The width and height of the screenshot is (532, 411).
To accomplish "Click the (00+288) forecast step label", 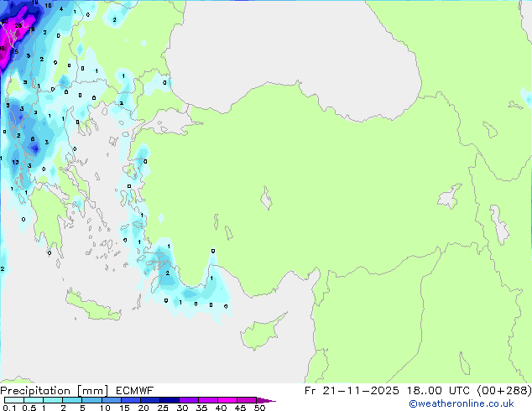I will pyautogui.click(x=504, y=391).
